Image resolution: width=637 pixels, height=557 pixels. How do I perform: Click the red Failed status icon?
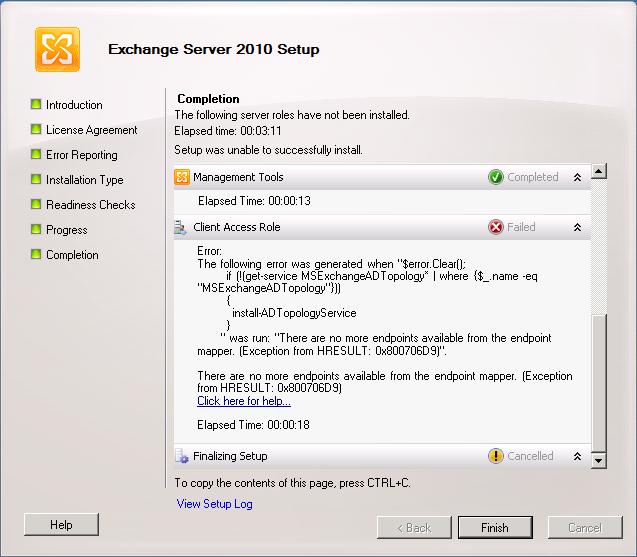495,228
